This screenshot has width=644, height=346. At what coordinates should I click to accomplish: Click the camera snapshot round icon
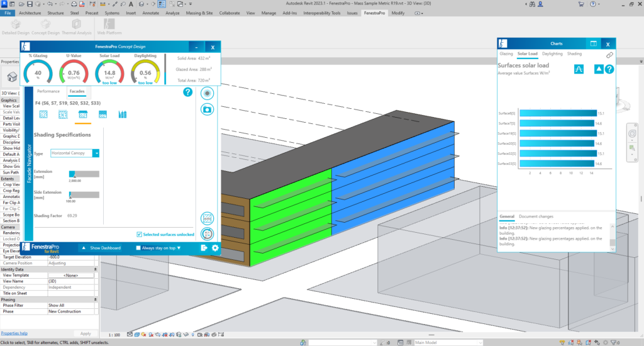pyautogui.click(x=207, y=109)
